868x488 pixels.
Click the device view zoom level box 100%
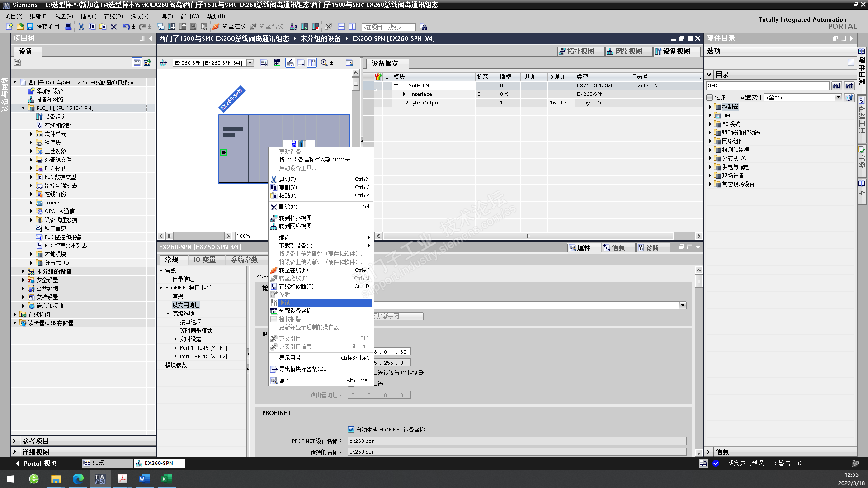point(251,236)
